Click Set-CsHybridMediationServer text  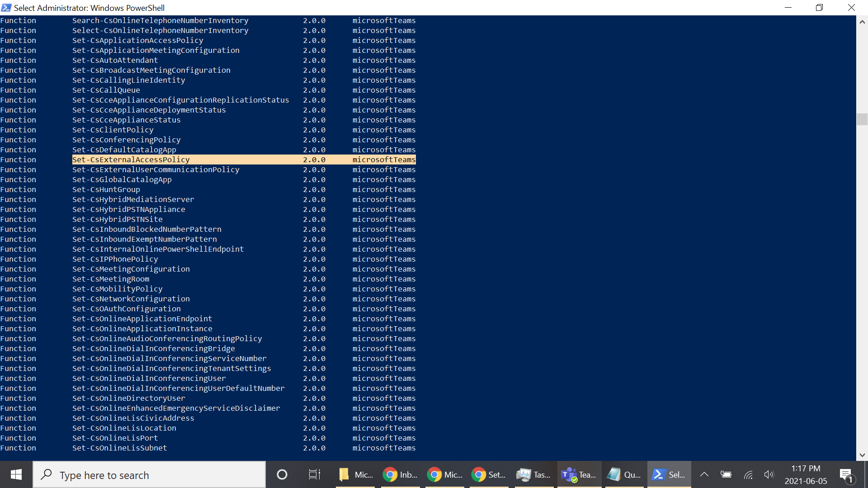click(133, 199)
